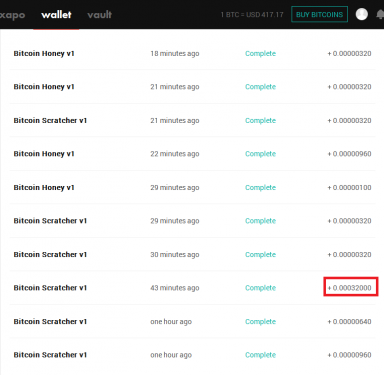Open the Complete status of the 43 minutes ago transaction
384x375 pixels.
(x=260, y=288)
